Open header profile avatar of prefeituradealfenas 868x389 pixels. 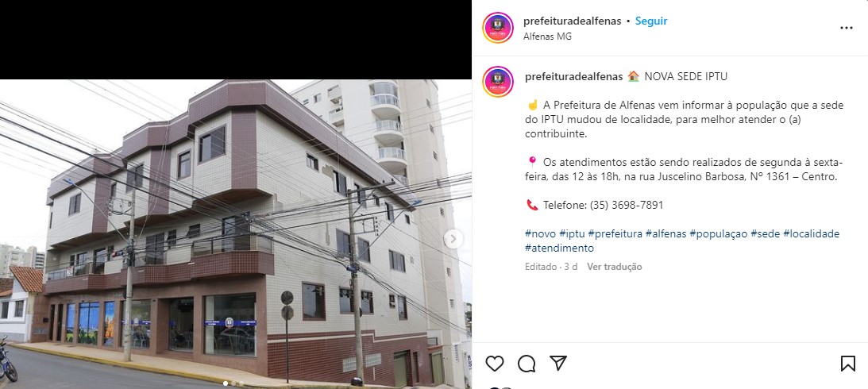[x=498, y=28]
